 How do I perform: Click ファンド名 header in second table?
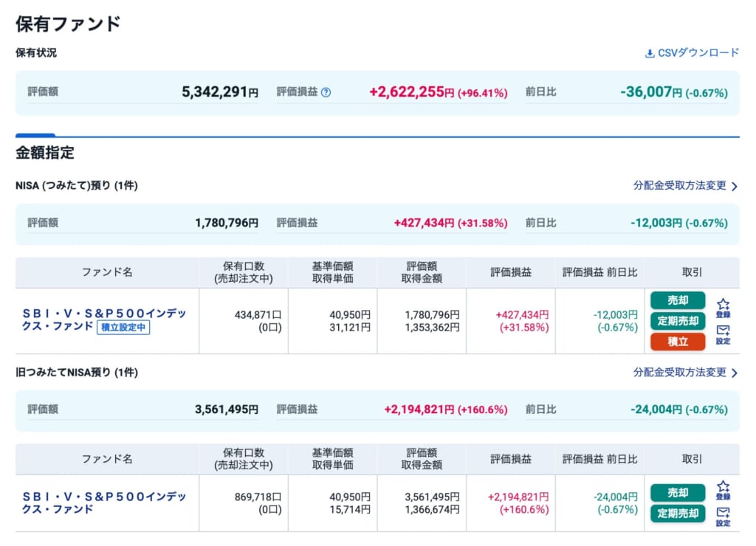(x=107, y=459)
